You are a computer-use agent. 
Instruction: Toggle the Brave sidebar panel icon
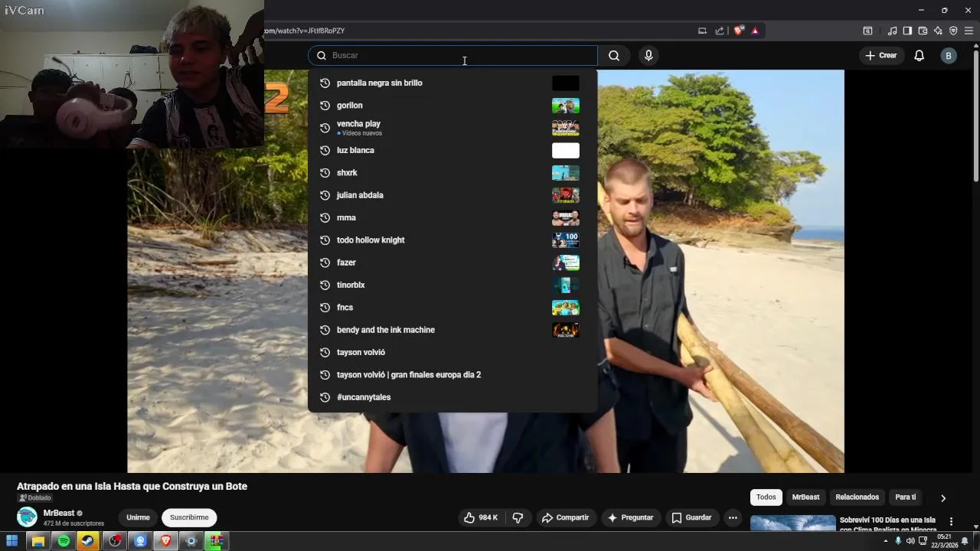907,31
